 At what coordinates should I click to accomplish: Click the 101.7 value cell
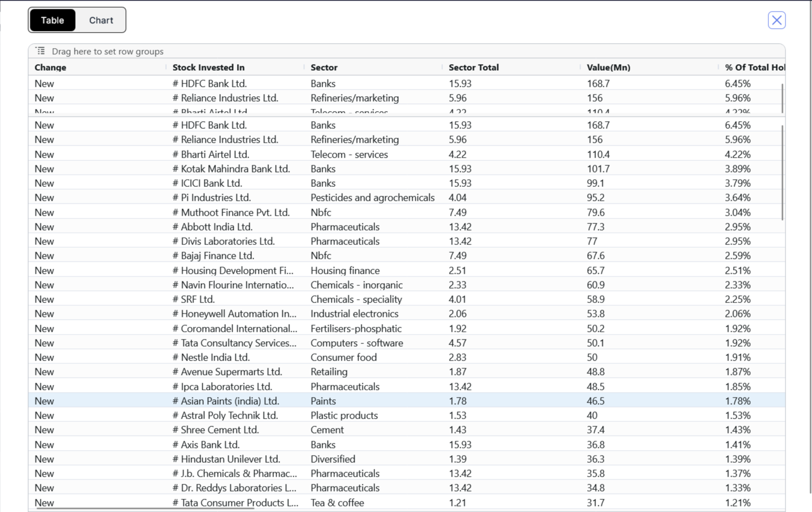pos(650,169)
